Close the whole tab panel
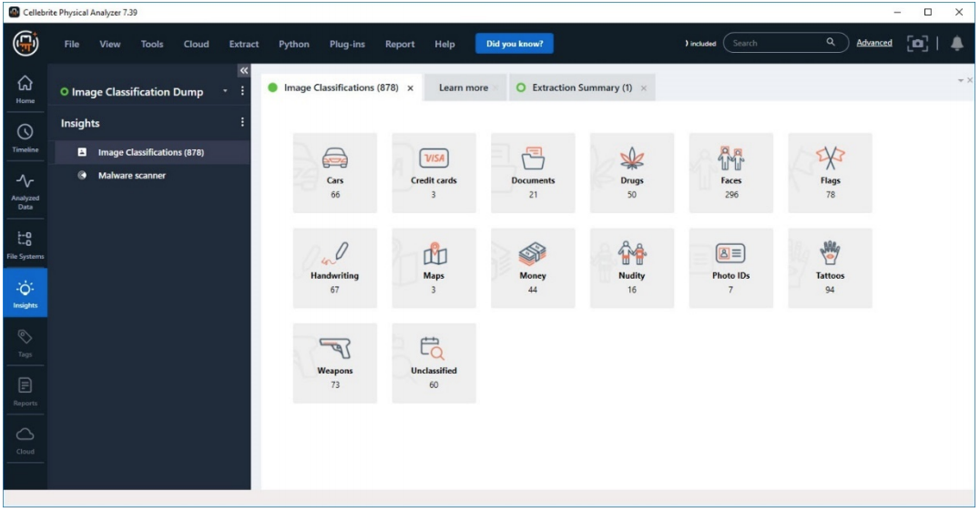This screenshot has height=512, width=980. click(970, 81)
